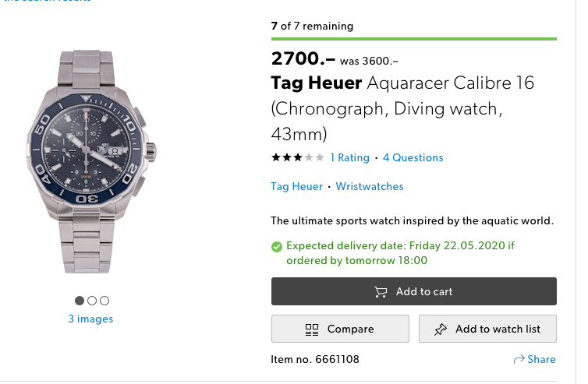Select the third image carousel dot
This screenshot has width=588, height=384.
point(104,301)
